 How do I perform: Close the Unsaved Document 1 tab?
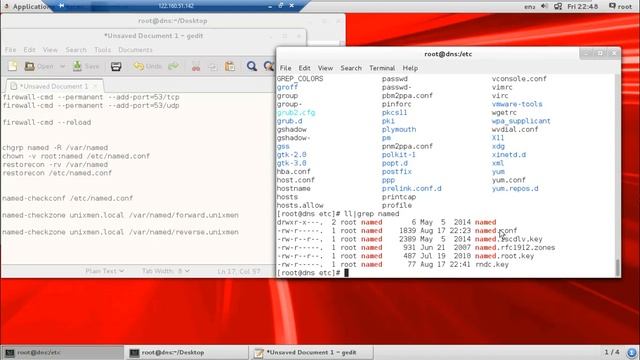pos(95,86)
